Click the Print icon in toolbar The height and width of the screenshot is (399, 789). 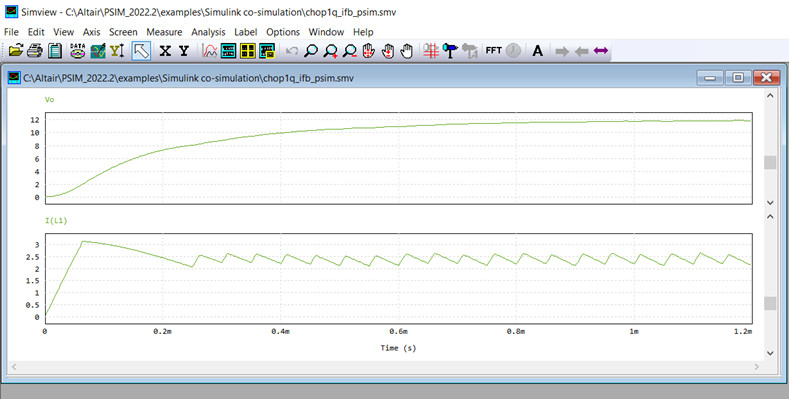35,51
